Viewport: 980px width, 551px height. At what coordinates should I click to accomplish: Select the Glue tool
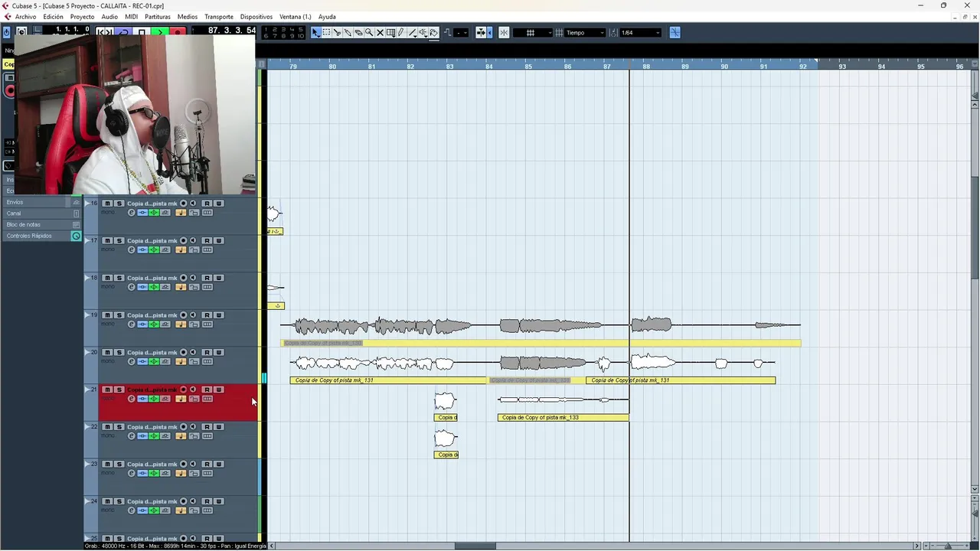point(348,33)
